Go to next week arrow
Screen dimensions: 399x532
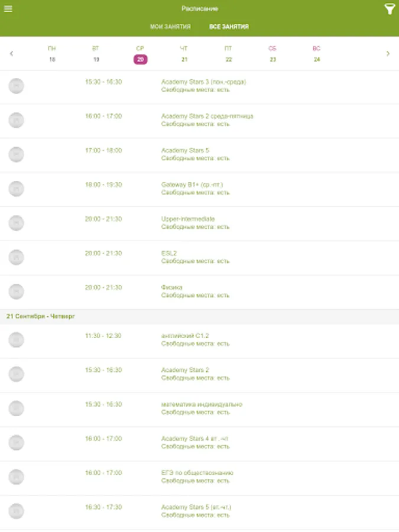pyautogui.click(x=388, y=54)
